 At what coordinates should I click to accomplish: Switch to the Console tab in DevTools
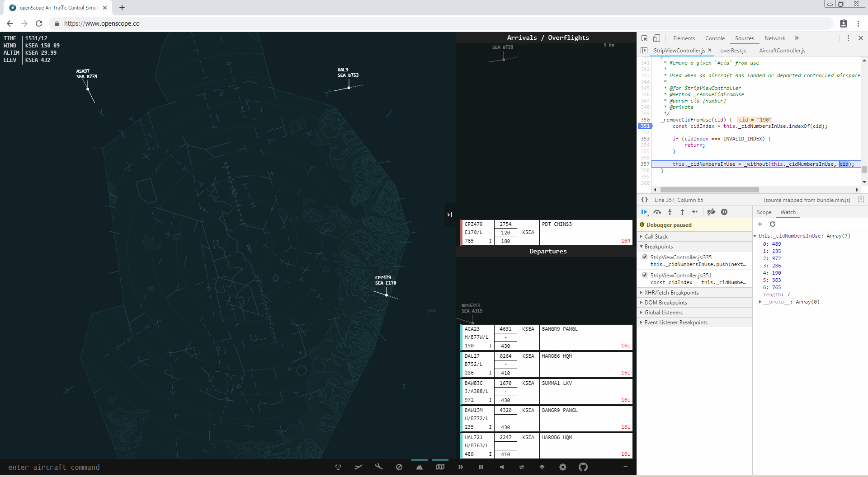(x=715, y=38)
